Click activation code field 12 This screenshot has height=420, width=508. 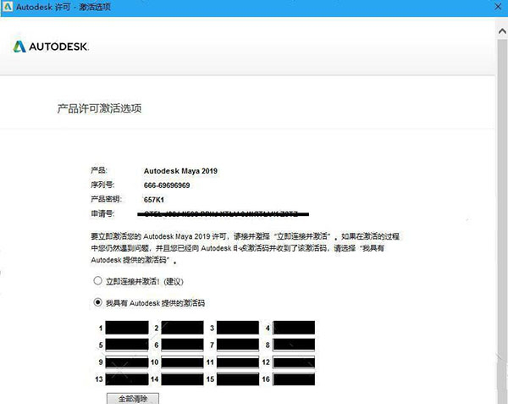pyautogui.click(x=294, y=362)
